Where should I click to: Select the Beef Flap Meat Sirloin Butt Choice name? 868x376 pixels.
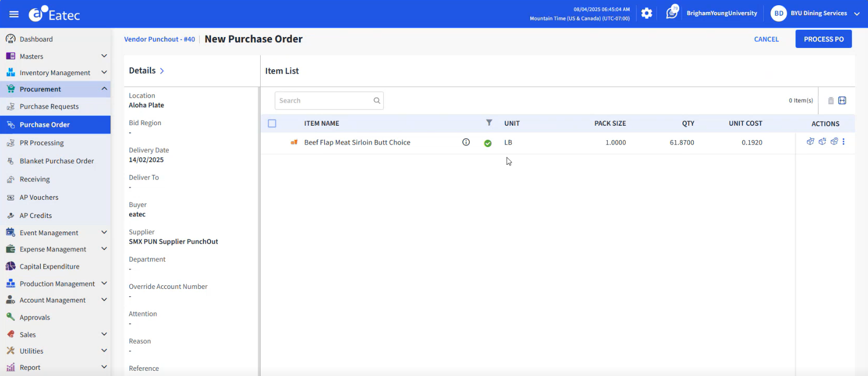pos(357,142)
